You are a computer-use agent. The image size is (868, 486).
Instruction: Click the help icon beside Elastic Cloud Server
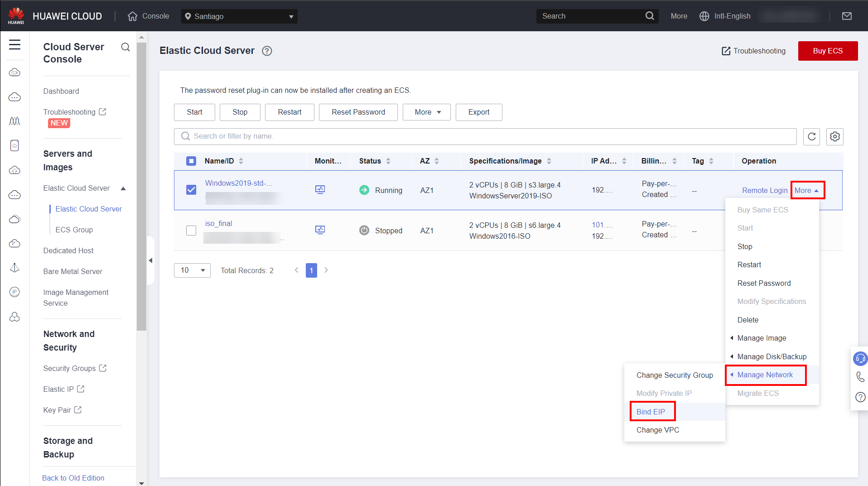pos(267,51)
